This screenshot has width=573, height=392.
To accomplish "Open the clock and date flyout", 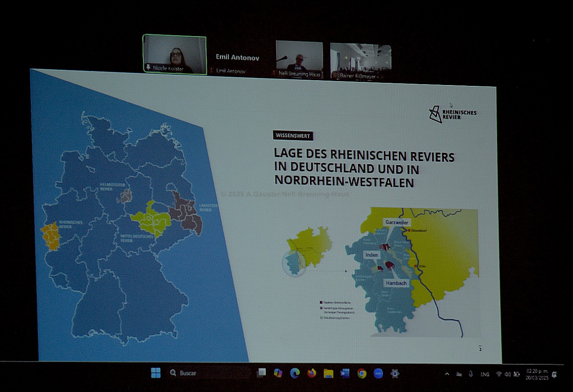I will point(536,374).
